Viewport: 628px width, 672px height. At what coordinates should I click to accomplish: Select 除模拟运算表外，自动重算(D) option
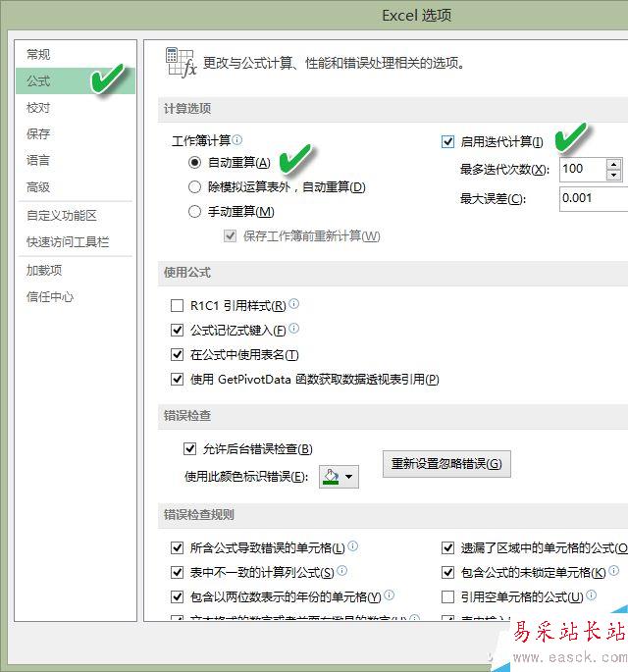click(x=194, y=186)
